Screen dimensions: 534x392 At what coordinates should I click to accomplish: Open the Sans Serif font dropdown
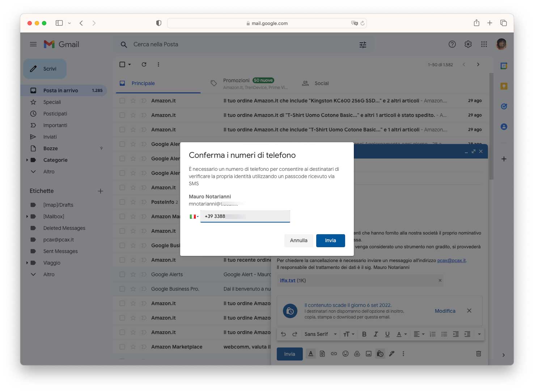point(320,334)
